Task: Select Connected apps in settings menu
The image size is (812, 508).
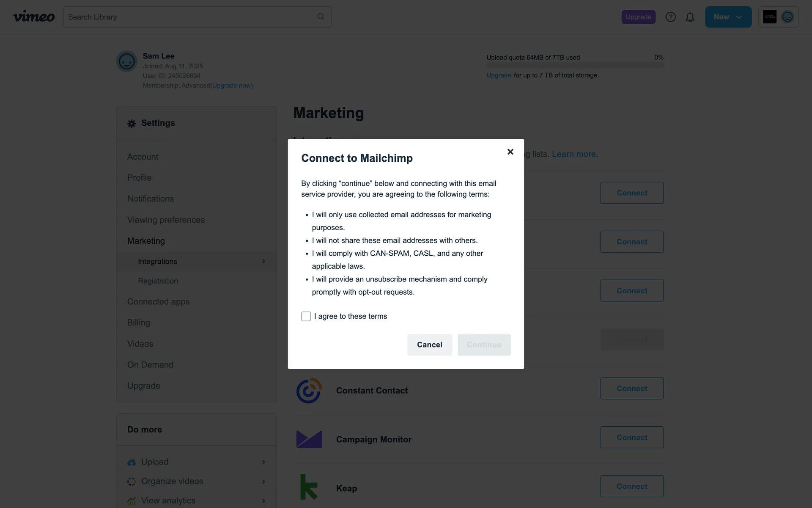Action: [158, 301]
